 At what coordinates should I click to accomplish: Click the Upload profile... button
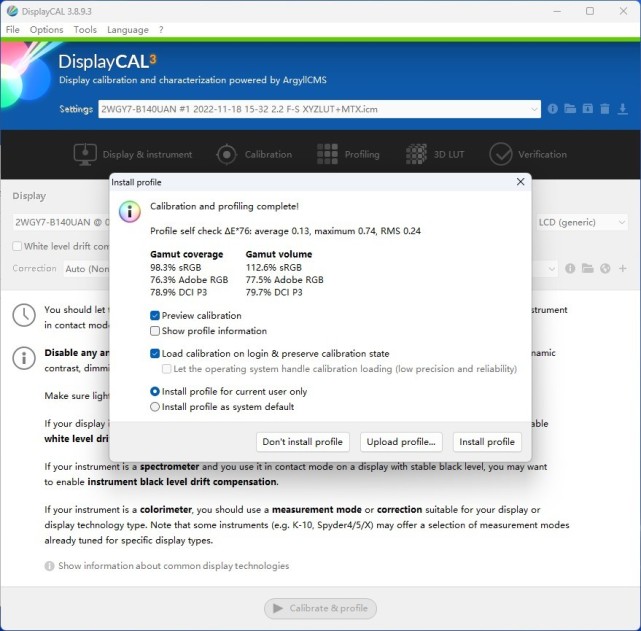click(401, 442)
